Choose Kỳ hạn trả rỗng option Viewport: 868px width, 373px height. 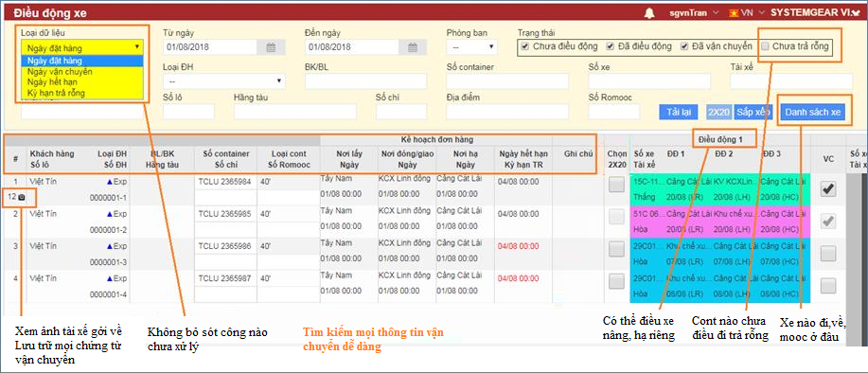point(56,93)
